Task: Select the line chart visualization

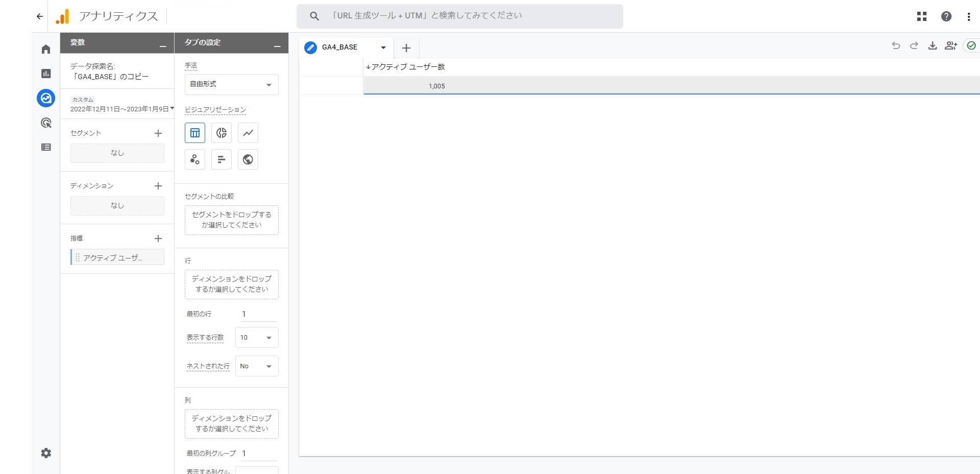Action: [x=248, y=133]
